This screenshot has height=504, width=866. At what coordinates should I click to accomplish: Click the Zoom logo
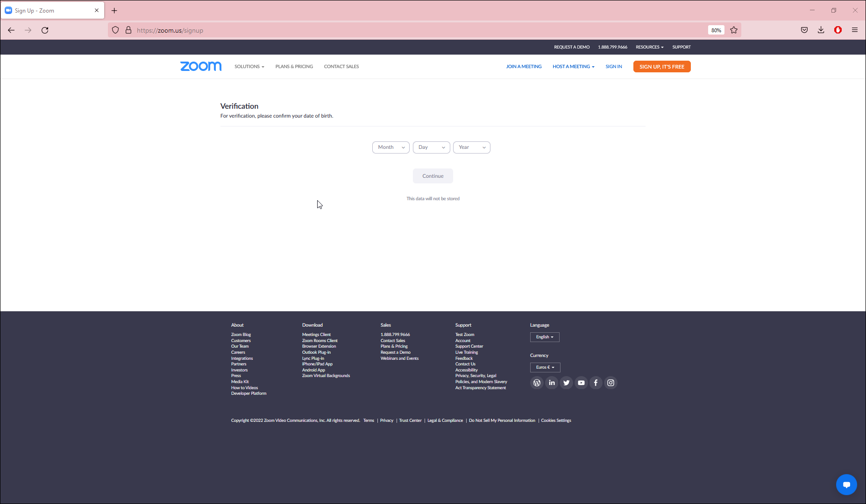pos(201,66)
